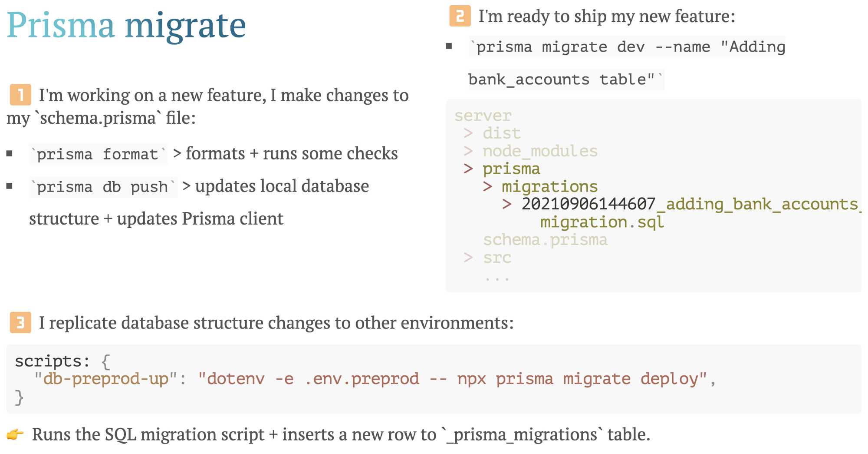868x454 pixels.
Task: Expand the node_modules folder arrow
Action: (468, 151)
